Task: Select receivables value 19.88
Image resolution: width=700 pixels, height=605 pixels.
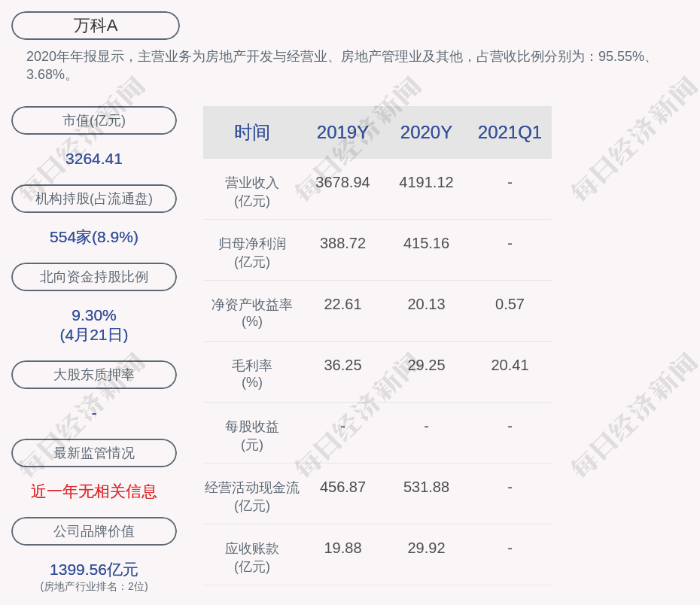Action: [x=343, y=548]
